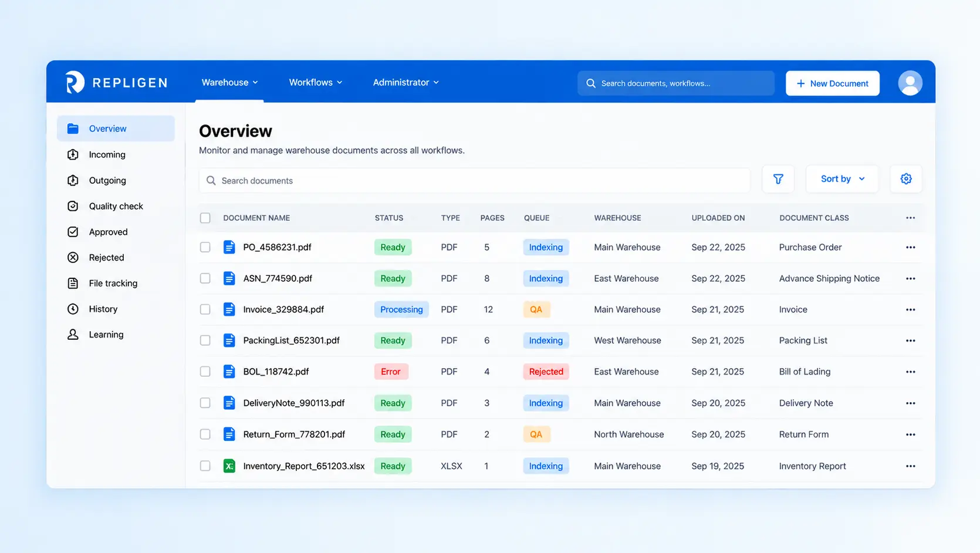Click the History clock sidebar icon

click(73, 309)
